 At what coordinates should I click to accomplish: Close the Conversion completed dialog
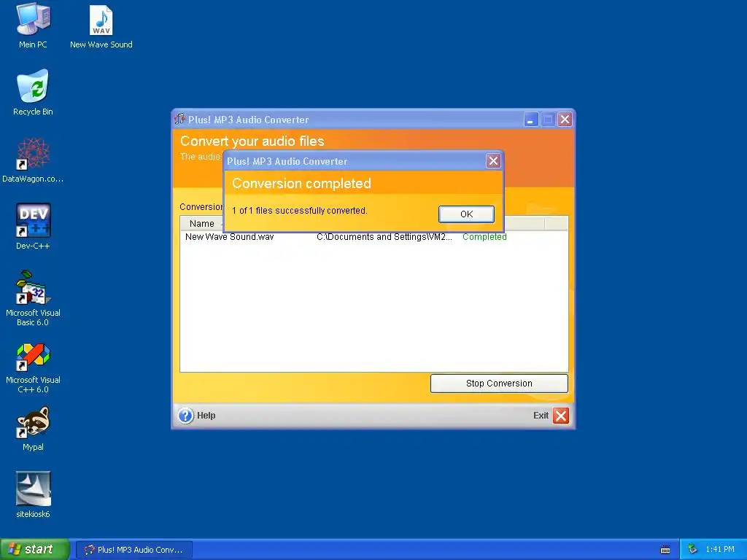(x=493, y=161)
